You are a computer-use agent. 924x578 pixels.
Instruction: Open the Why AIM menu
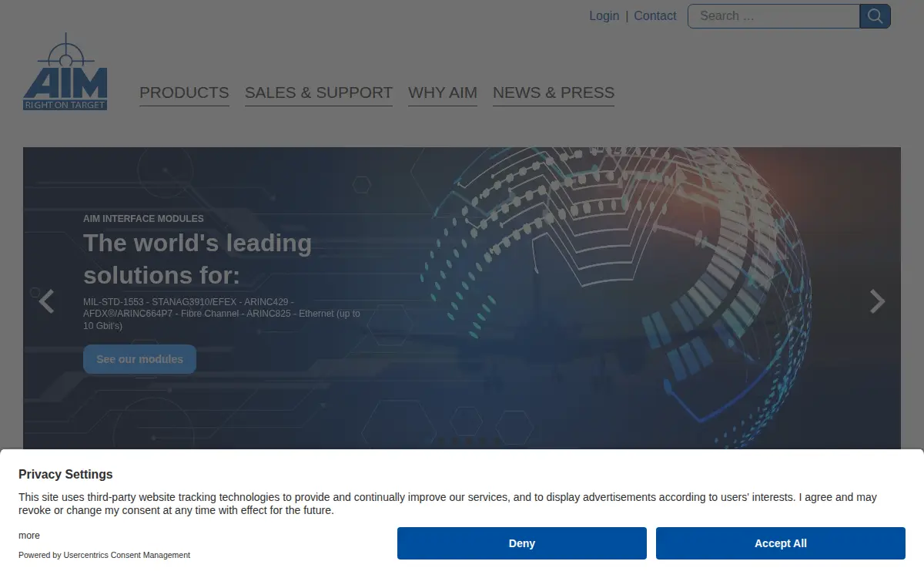[x=443, y=92]
